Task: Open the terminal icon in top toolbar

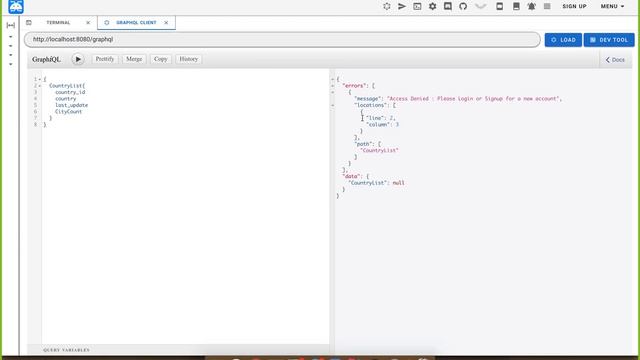Action: (417, 6)
